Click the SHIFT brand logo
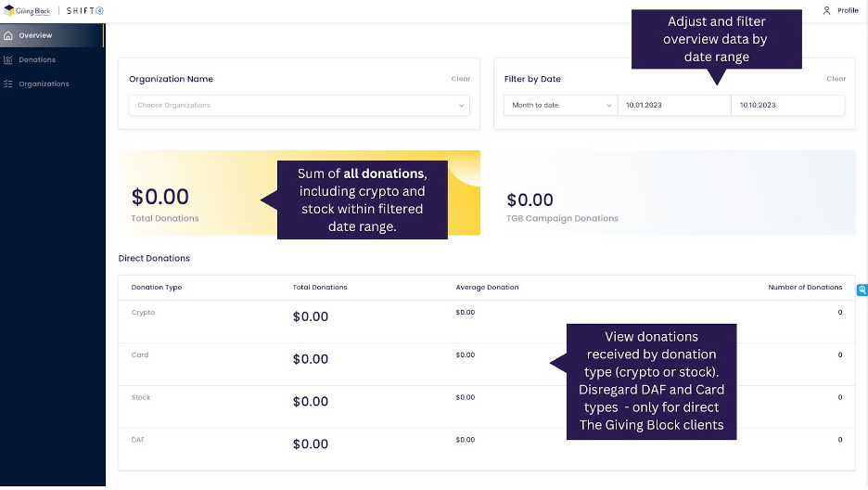Screen dimensions: 868x490 pyautogui.click(x=85, y=10)
